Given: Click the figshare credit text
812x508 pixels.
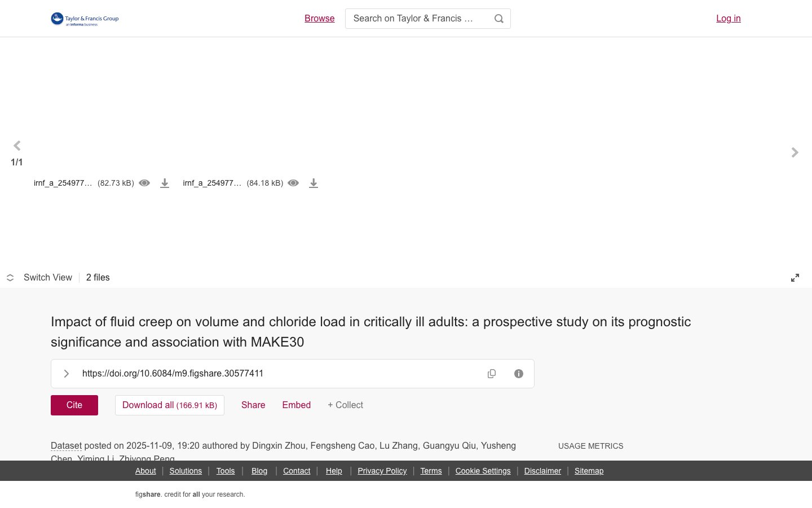Looking at the screenshot, I should [190, 494].
